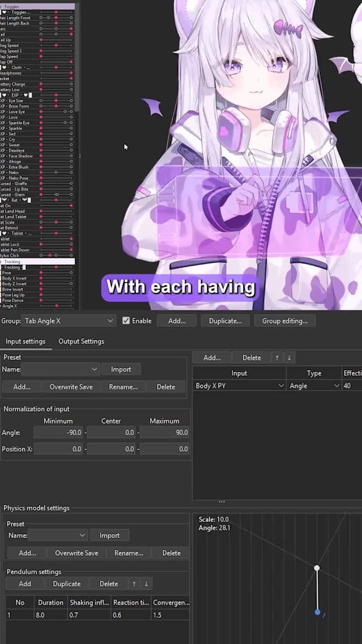
Task: Click Add under Pendulum settings
Action: [x=25, y=584]
